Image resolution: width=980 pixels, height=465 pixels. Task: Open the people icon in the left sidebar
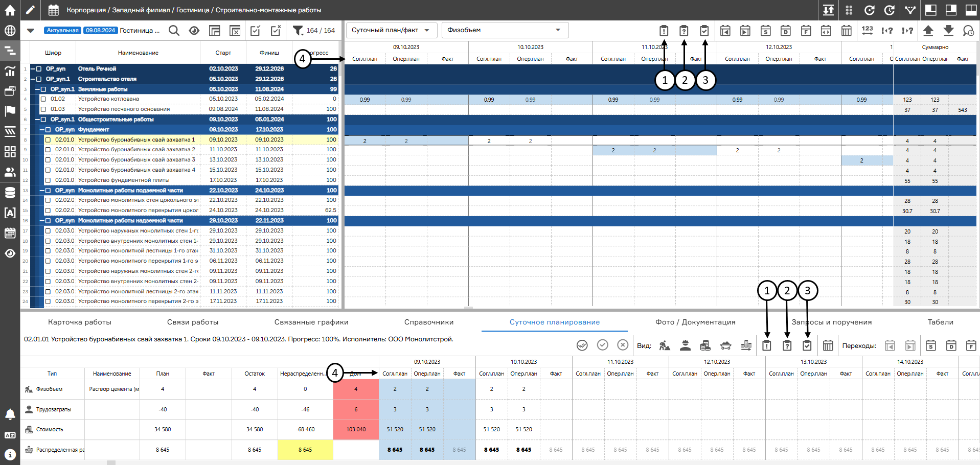[10, 172]
